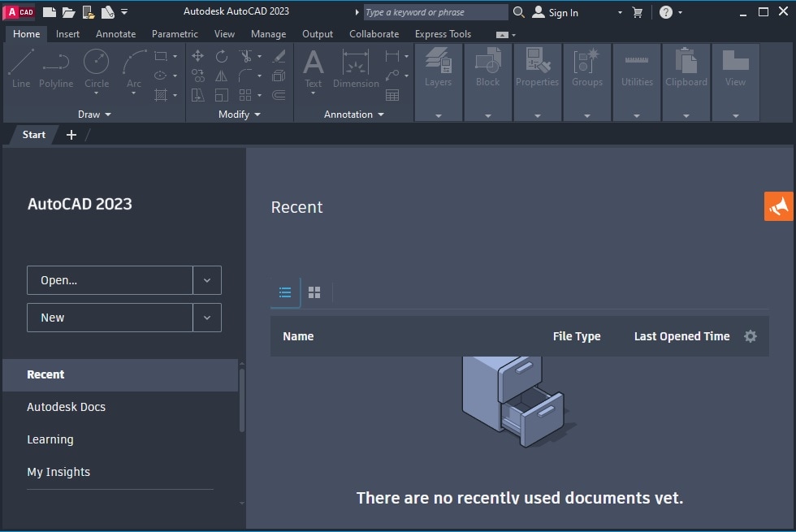The height and width of the screenshot is (532, 796).
Task: Activate the Copy objects tool
Action: [x=198, y=76]
